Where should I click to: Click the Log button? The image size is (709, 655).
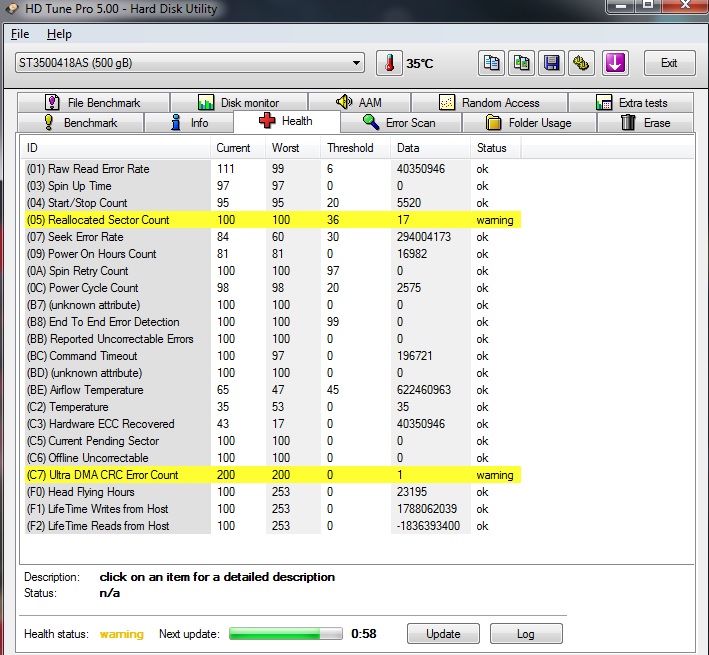point(524,634)
